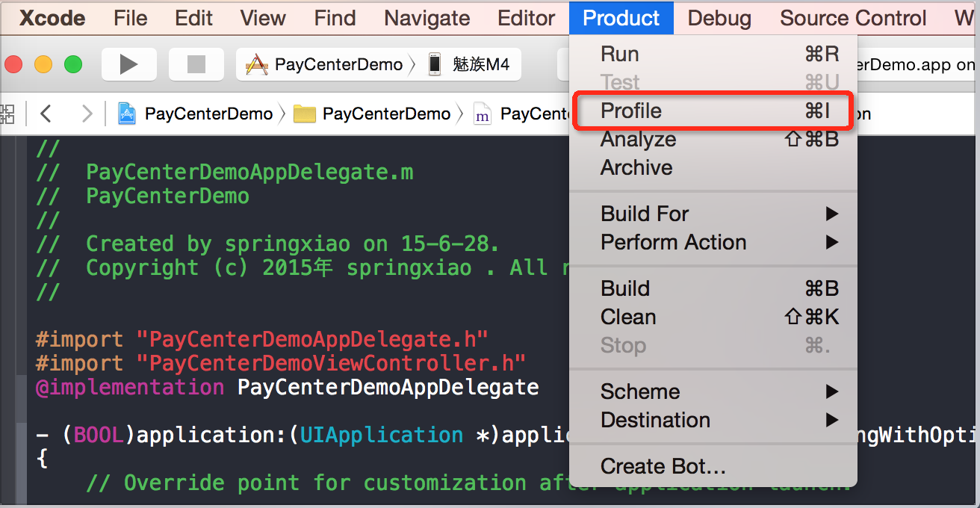Image resolution: width=980 pixels, height=508 pixels.
Task: Click the green zoom window button
Action: pyautogui.click(x=73, y=65)
